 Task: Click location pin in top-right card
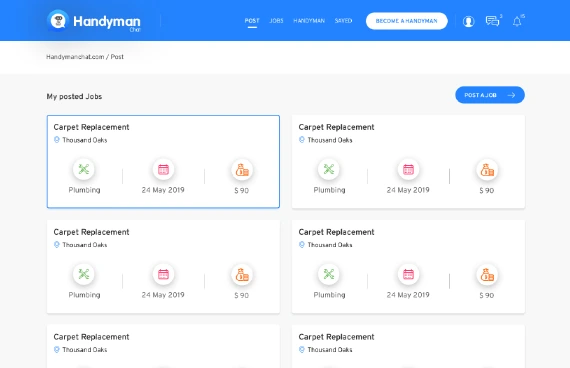point(302,140)
